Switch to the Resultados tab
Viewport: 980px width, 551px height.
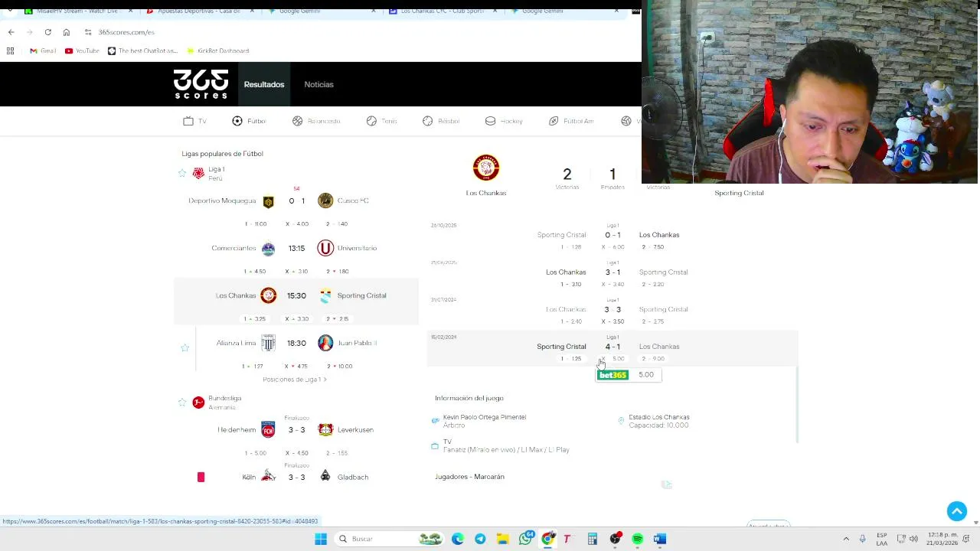(264, 84)
